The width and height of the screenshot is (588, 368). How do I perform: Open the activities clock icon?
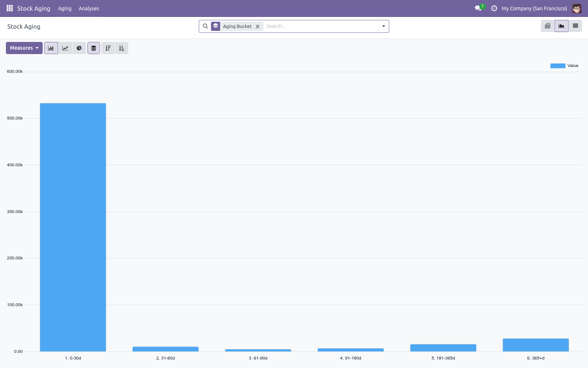(494, 8)
